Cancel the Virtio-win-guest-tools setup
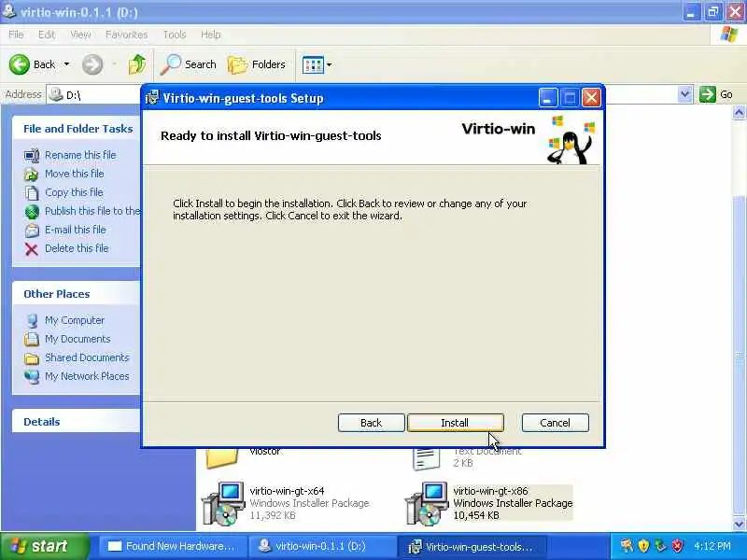 tap(555, 423)
